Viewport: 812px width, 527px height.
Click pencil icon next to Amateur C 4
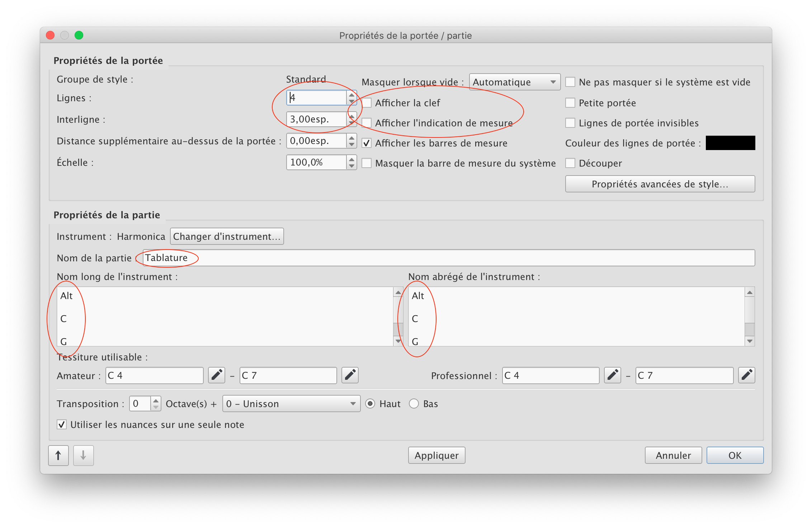tap(216, 375)
